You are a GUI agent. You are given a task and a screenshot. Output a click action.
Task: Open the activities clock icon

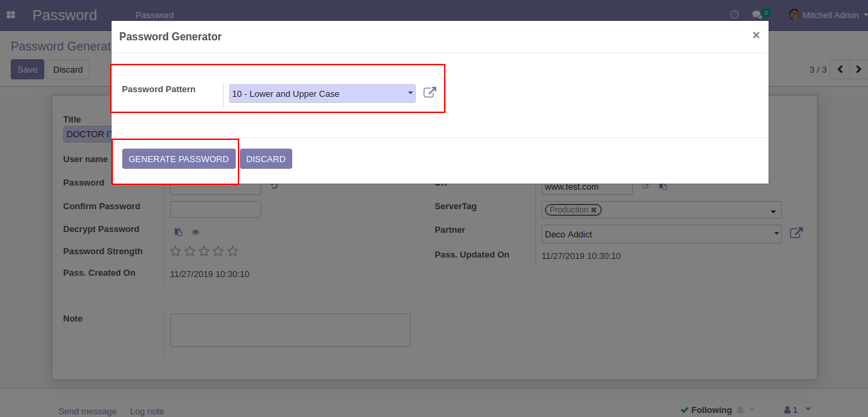click(x=734, y=15)
